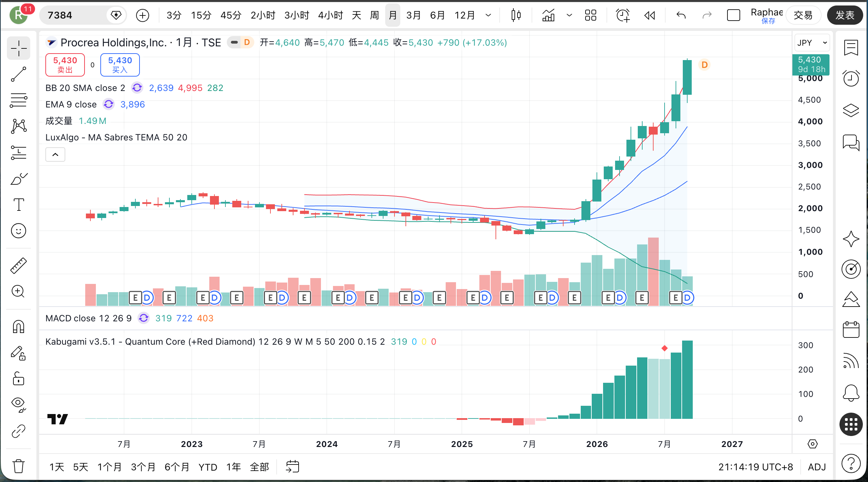Select the 12月 timeframe
This screenshot has width=868, height=482.
[x=465, y=15]
